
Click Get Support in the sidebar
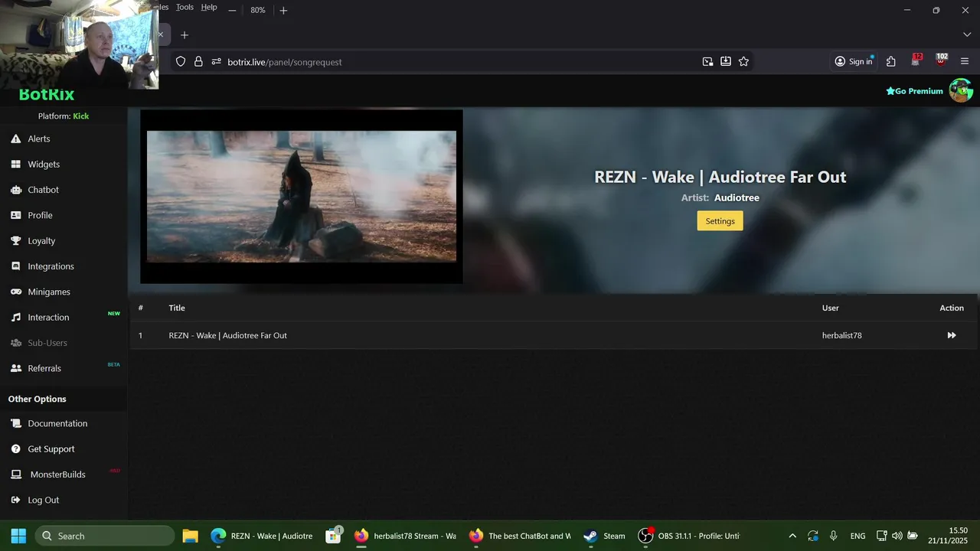(51, 448)
